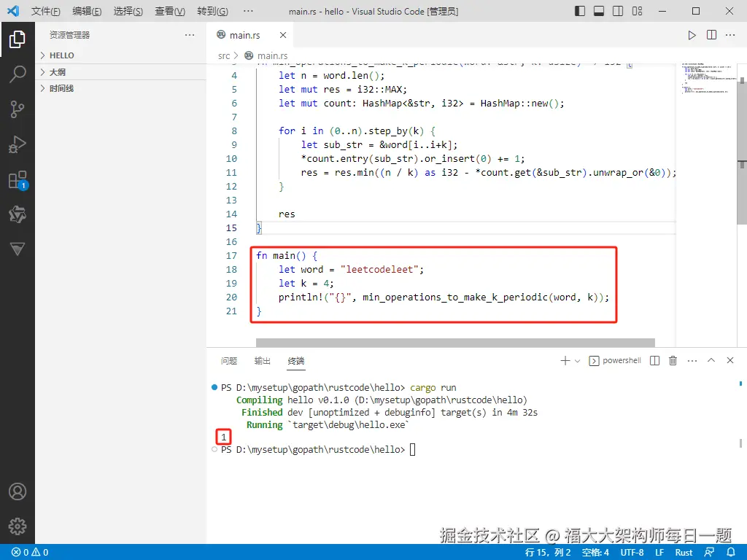Open notifications bell in status bar
This screenshot has height=560, width=747.
pyautogui.click(x=731, y=553)
